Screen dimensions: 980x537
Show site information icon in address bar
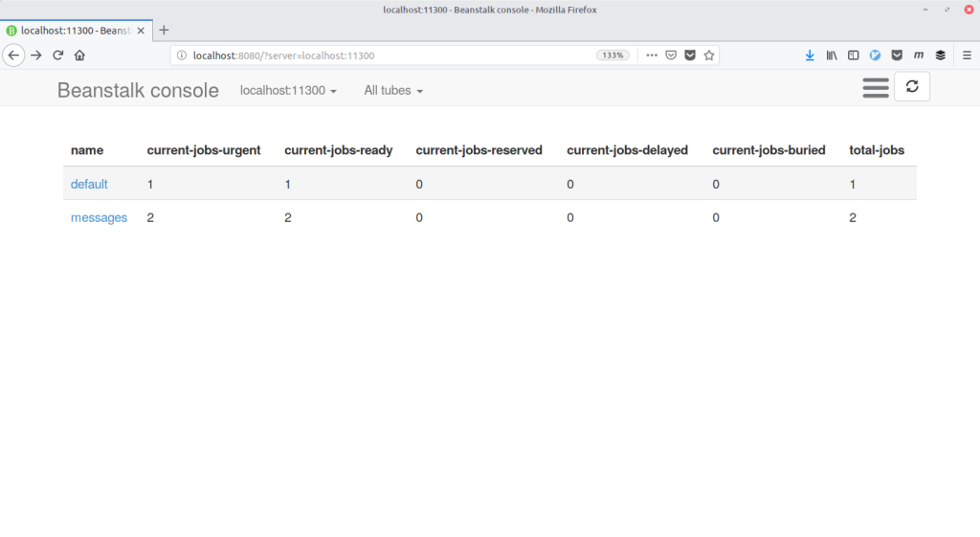coord(181,55)
